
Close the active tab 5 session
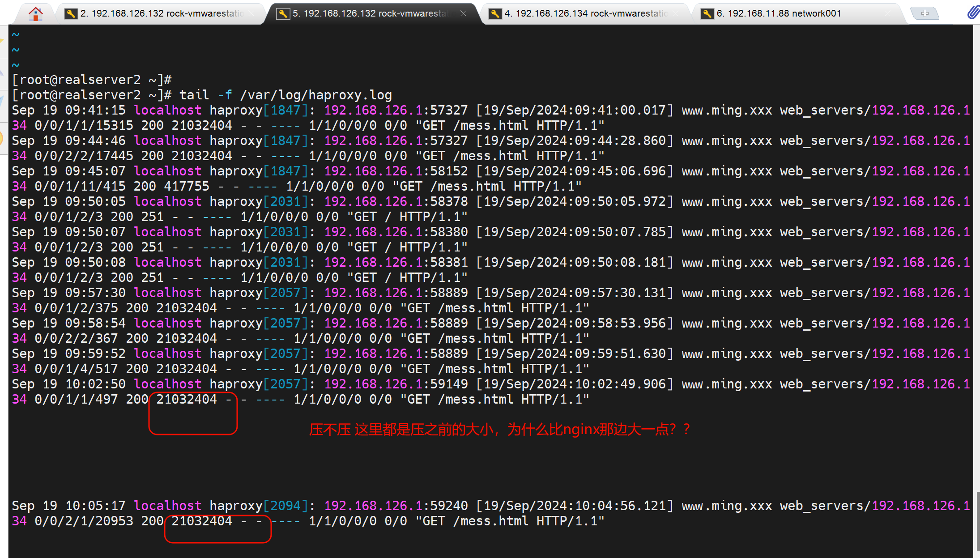click(x=464, y=13)
